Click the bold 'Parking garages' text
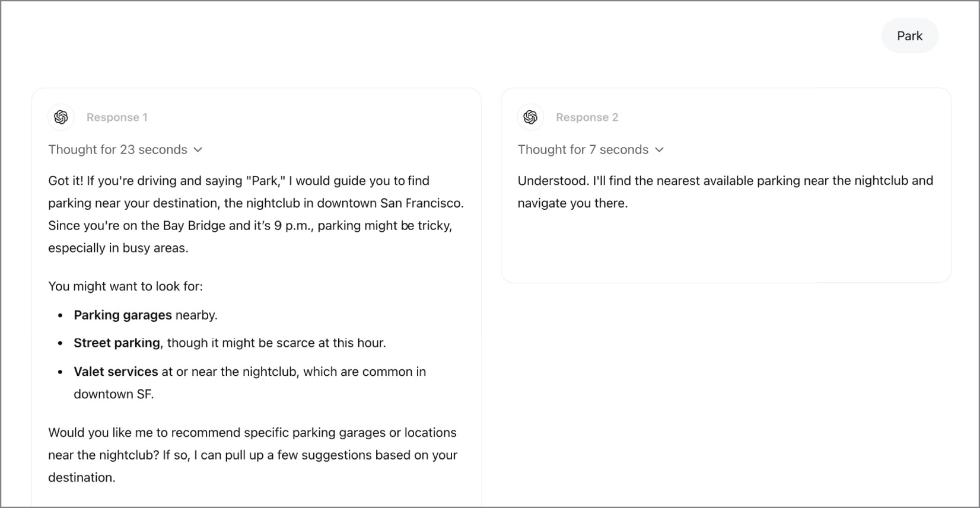 click(x=122, y=315)
